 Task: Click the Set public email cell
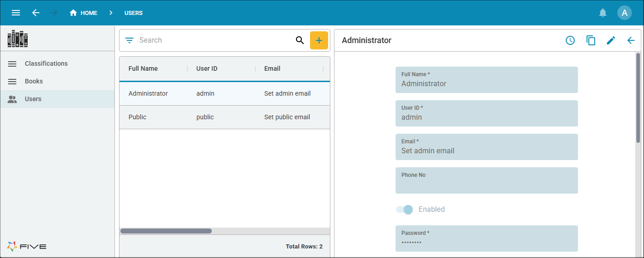(x=287, y=117)
